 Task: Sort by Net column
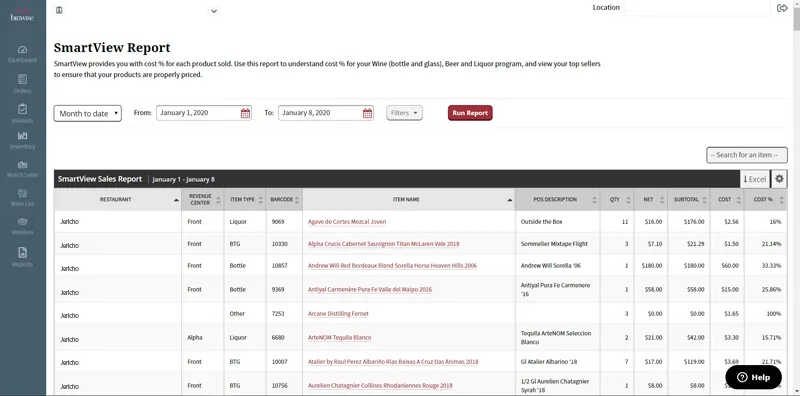[651, 200]
